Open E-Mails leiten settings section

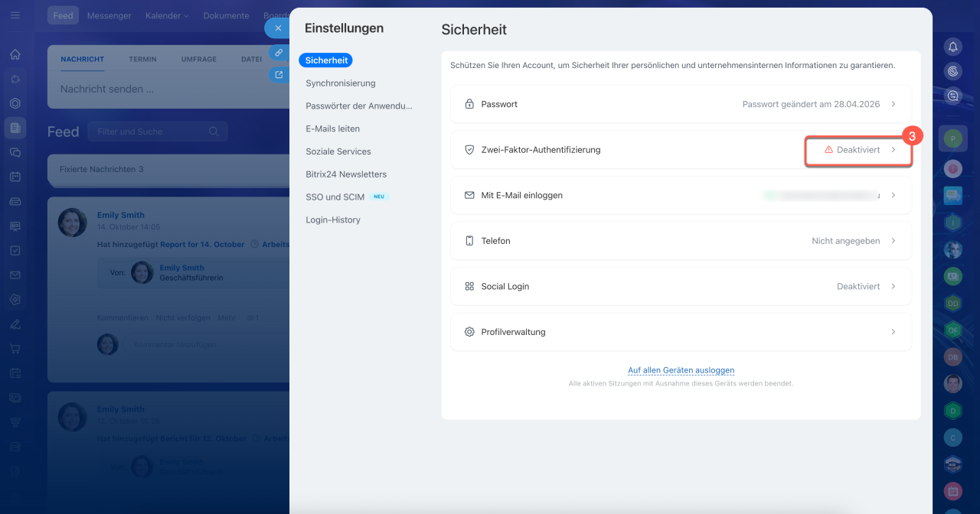pos(333,128)
